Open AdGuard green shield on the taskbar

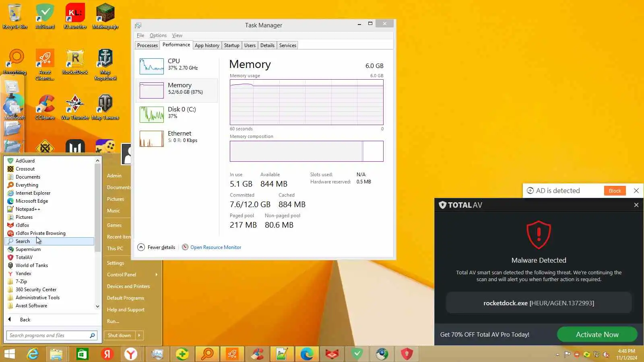tap(357, 354)
